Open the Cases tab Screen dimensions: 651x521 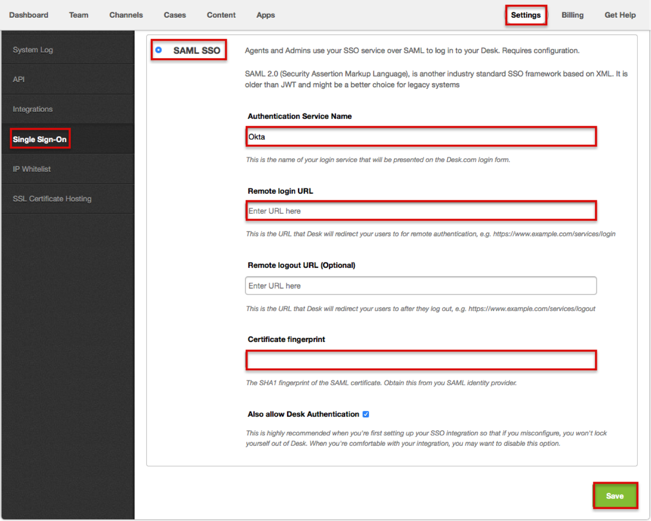[175, 15]
